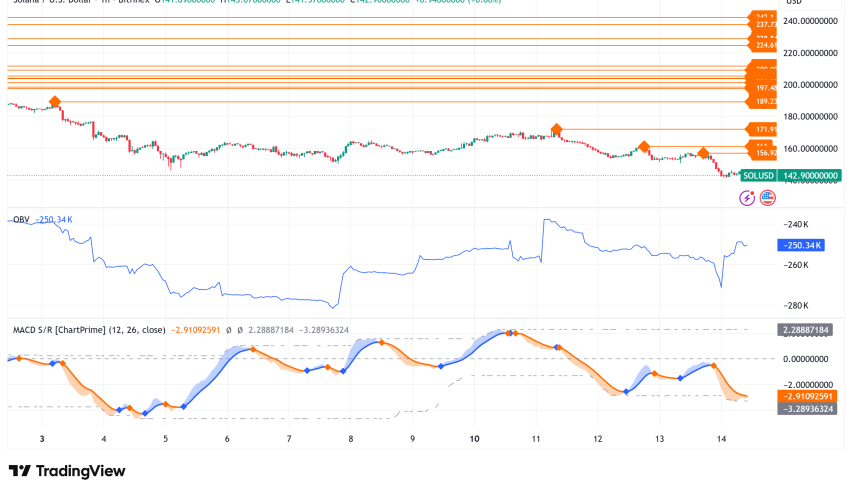
Task: Click the green 142.90 current price tag
Action: click(810, 176)
